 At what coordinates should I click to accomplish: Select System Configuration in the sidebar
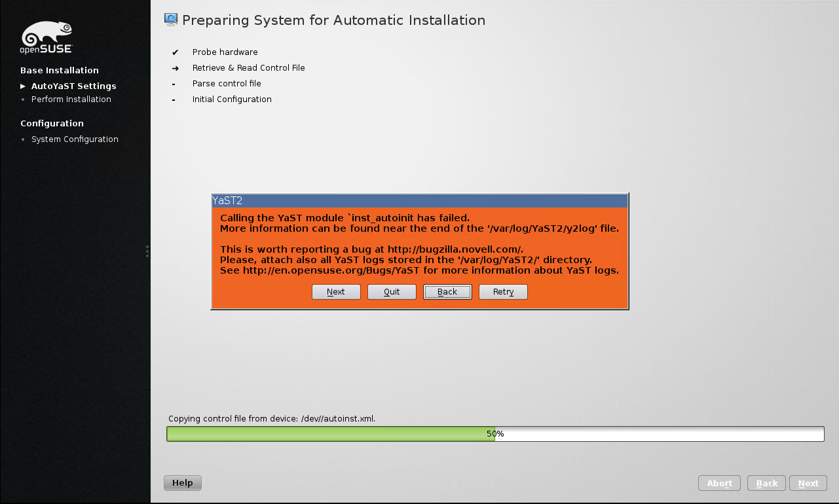pyautogui.click(x=75, y=139)
